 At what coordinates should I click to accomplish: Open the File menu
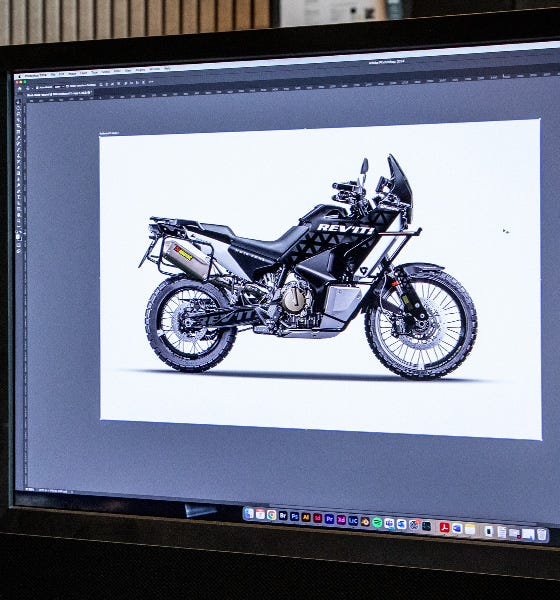53,75
